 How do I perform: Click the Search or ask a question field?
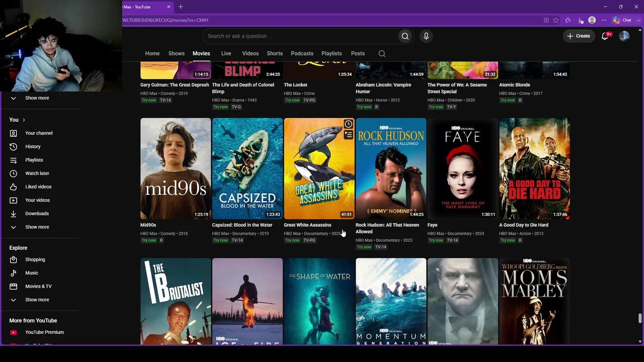300,36
